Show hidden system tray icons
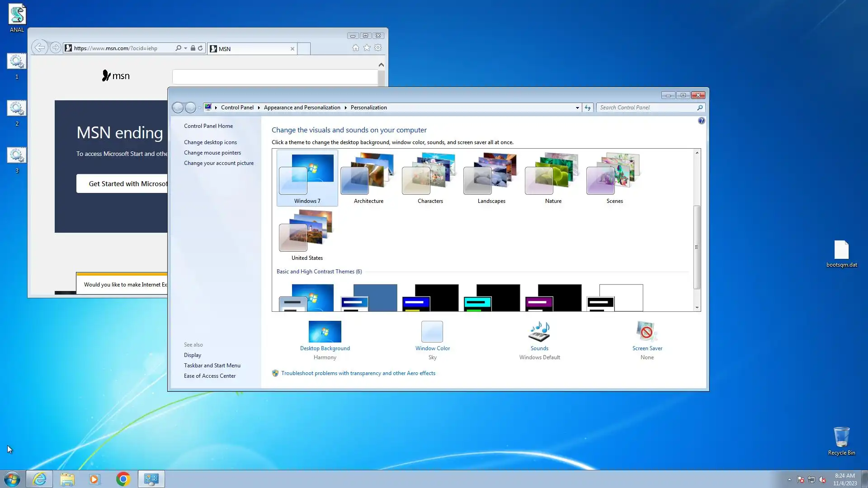This screenshot has width=868, height=488. 789,479
